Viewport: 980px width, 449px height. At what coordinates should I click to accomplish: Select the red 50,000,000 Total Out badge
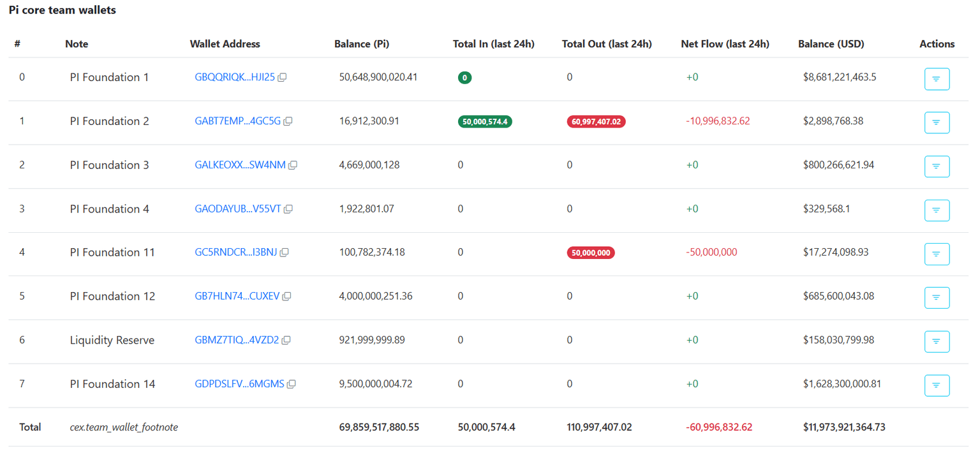click(x=591, y=253)
